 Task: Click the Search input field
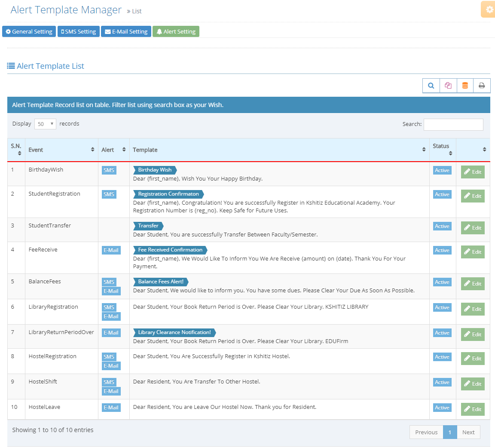point(453,124)
